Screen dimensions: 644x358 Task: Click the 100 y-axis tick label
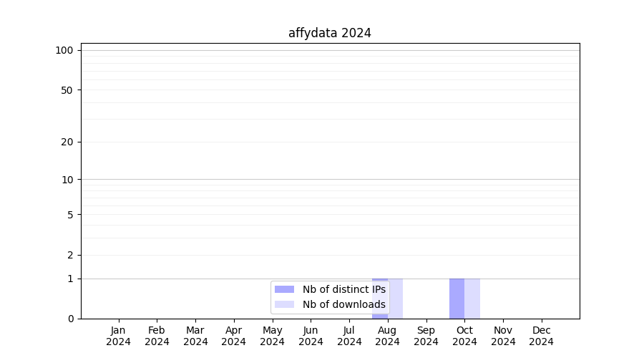point(64,50)
